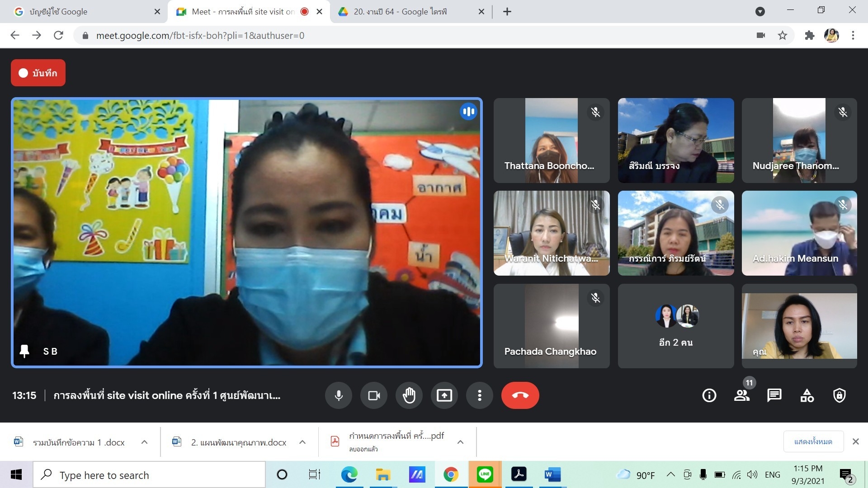868x488 pixels.
Task: Click the แสดงทั้งหมด show all button
Action: coord(813,441)
